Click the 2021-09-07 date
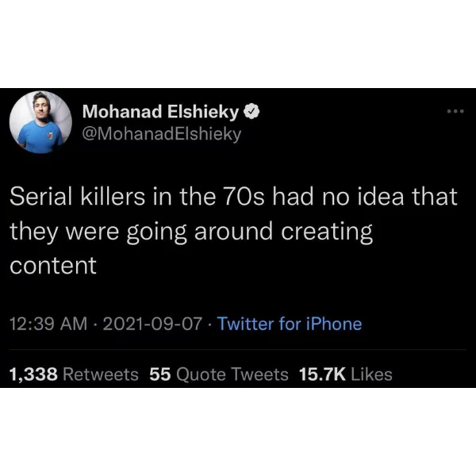This screenshot has height=476, width=476. tap(152, 324)
